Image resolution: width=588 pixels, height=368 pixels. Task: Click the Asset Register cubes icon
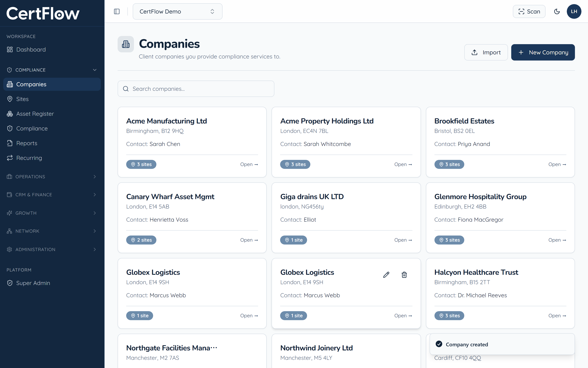click(10, 114)
